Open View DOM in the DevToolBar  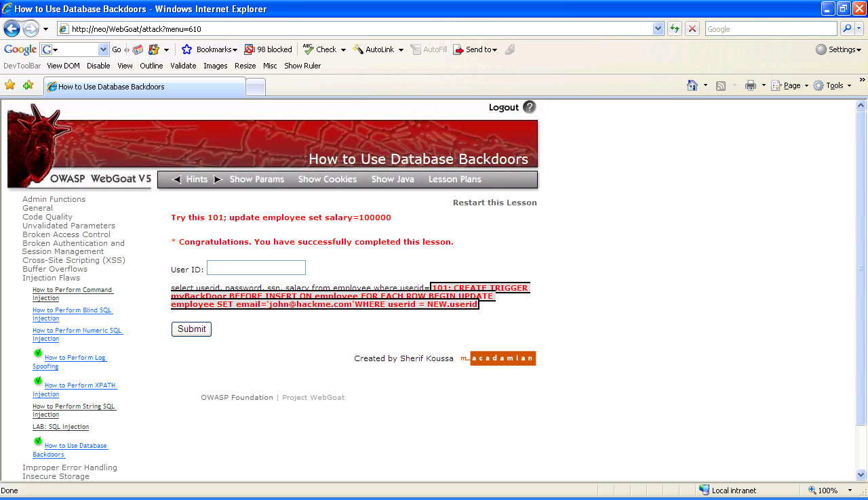coord(63,66)
